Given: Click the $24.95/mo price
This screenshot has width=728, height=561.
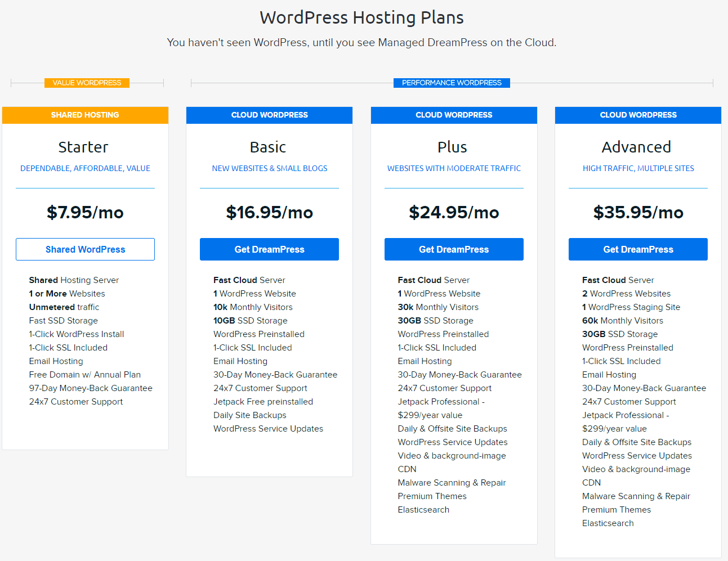Looking at the screenshot, I should point(454,212).
